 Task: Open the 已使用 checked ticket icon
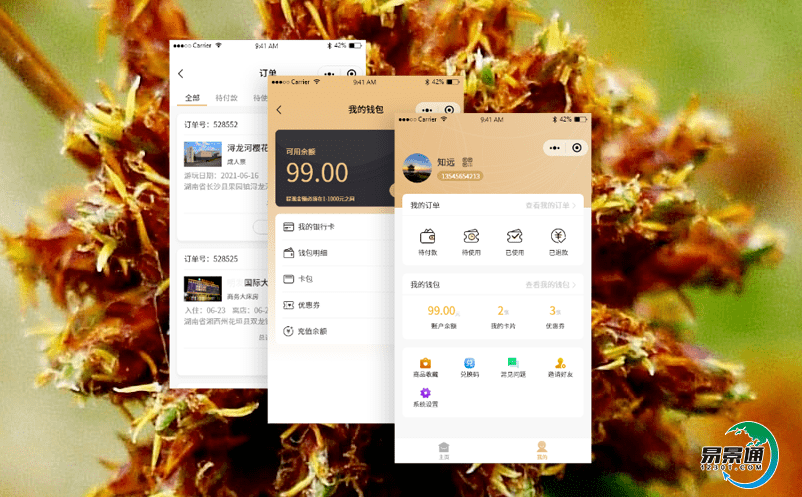515,236
